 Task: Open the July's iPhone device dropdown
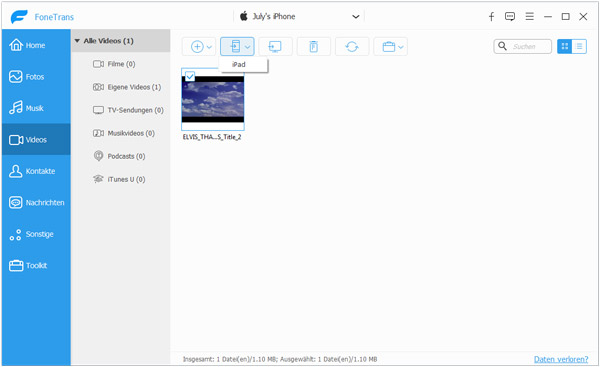[355, 16]
